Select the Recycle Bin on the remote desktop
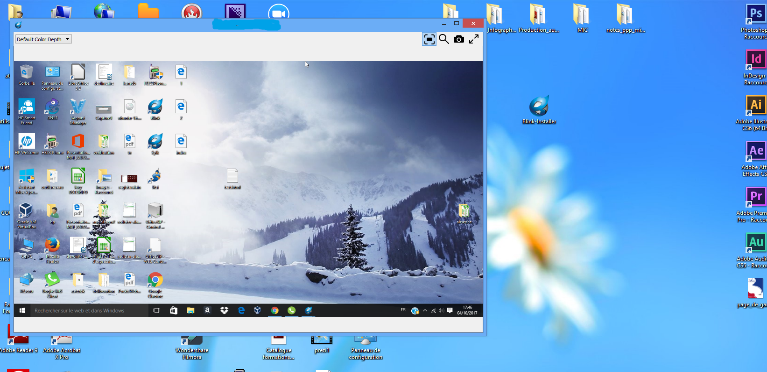The height and width of the screenshot is (372, 767). coord(26,75)
